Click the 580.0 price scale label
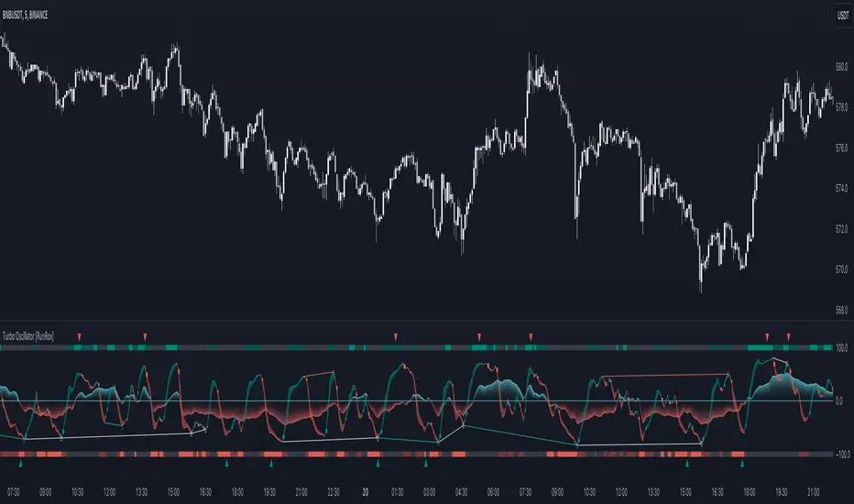Image resolution: width=854 pixels, height=504 pixels. pos(841,67)
